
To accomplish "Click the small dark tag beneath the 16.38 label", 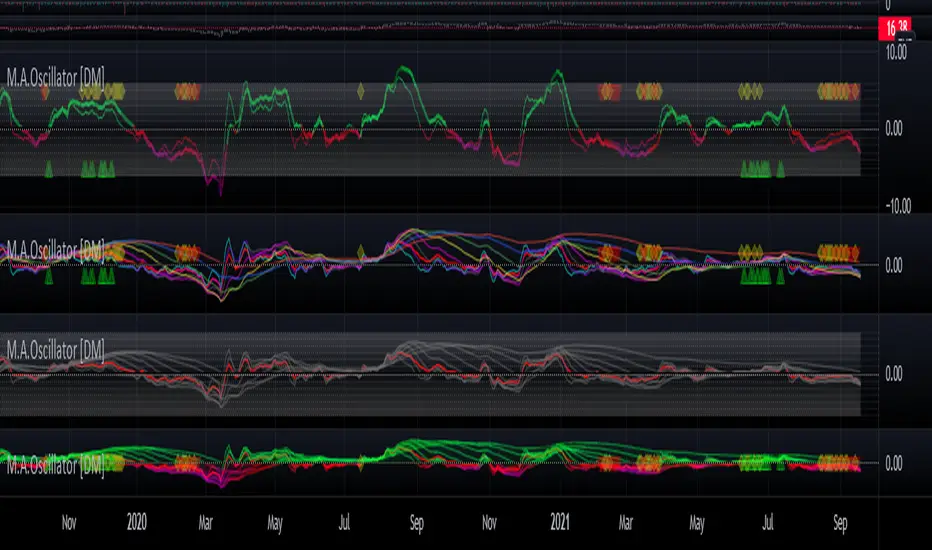I will point(906,39).
